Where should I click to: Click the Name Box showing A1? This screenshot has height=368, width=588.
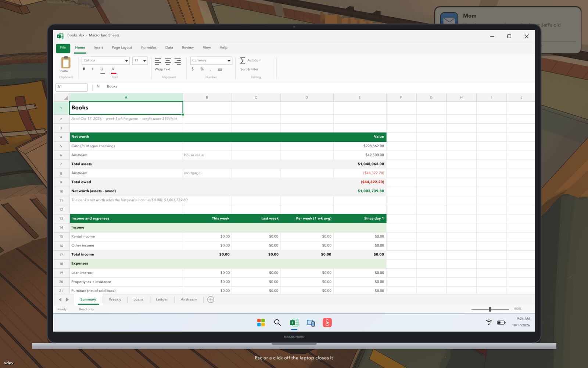pyautogui.click(x=71, y=87)
